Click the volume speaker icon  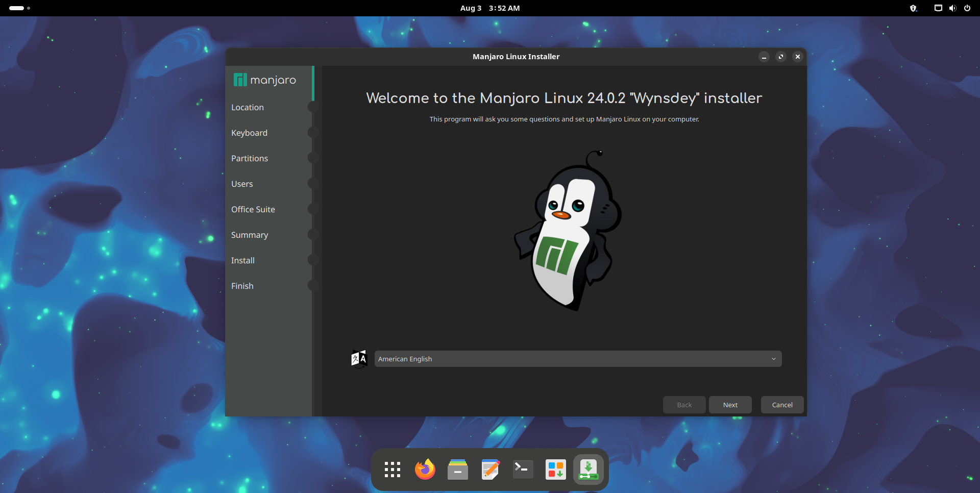[x=952, y=8]
